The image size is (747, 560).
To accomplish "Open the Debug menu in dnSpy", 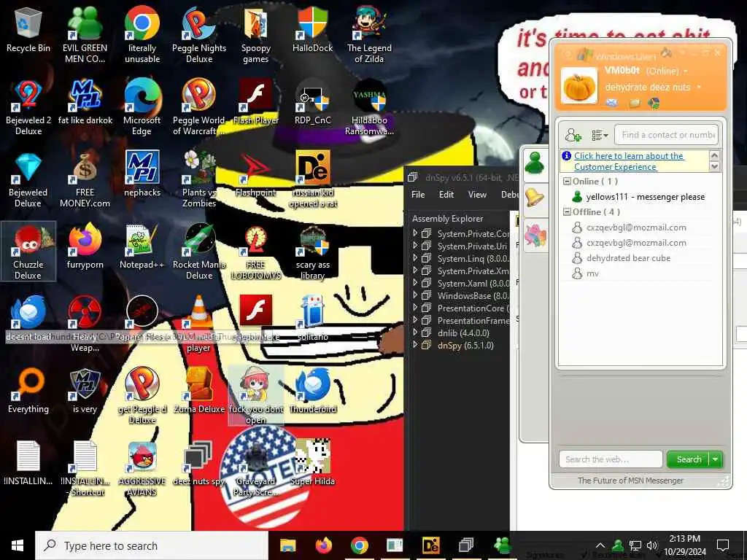I will coord(509,194).
